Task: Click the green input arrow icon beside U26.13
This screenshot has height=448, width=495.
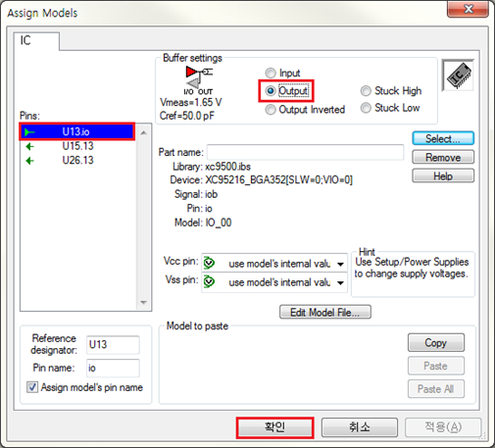Action: pos(29,161)
